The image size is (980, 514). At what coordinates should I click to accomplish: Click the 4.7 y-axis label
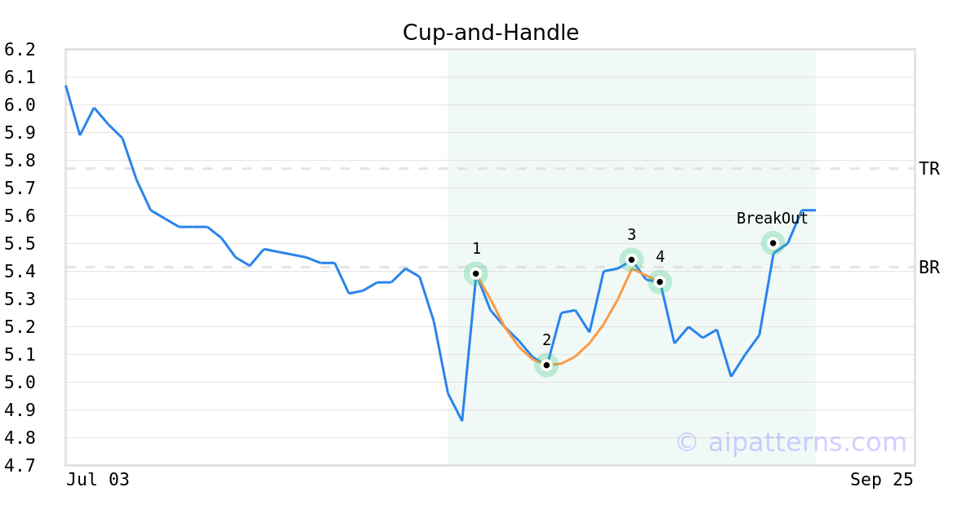coord(20,466)
